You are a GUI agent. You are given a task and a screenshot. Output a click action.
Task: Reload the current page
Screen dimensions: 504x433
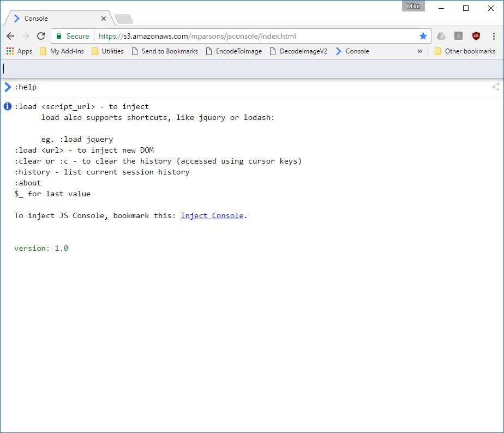click(x=41, y=36)
